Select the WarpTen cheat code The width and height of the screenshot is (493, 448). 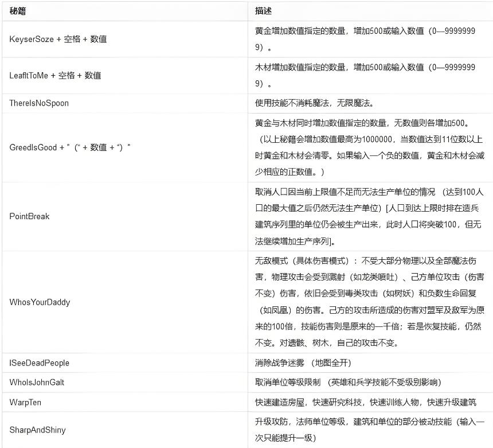pyautogui.click(x=25, y=402)
